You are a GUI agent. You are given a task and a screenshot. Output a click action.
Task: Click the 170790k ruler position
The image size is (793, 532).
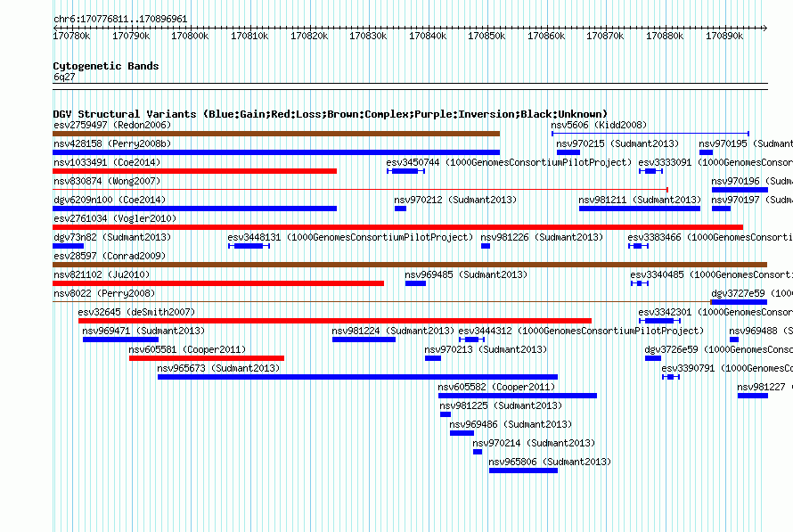(131, 36)
